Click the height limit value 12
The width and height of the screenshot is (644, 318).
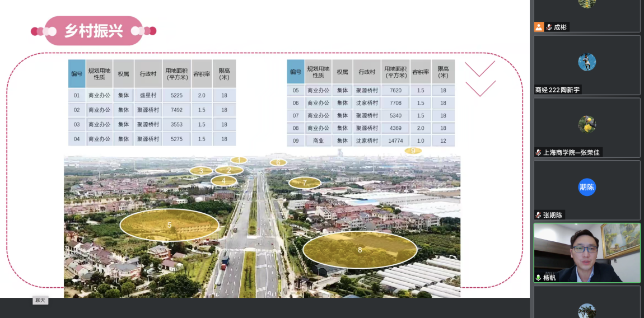[443, 141]
